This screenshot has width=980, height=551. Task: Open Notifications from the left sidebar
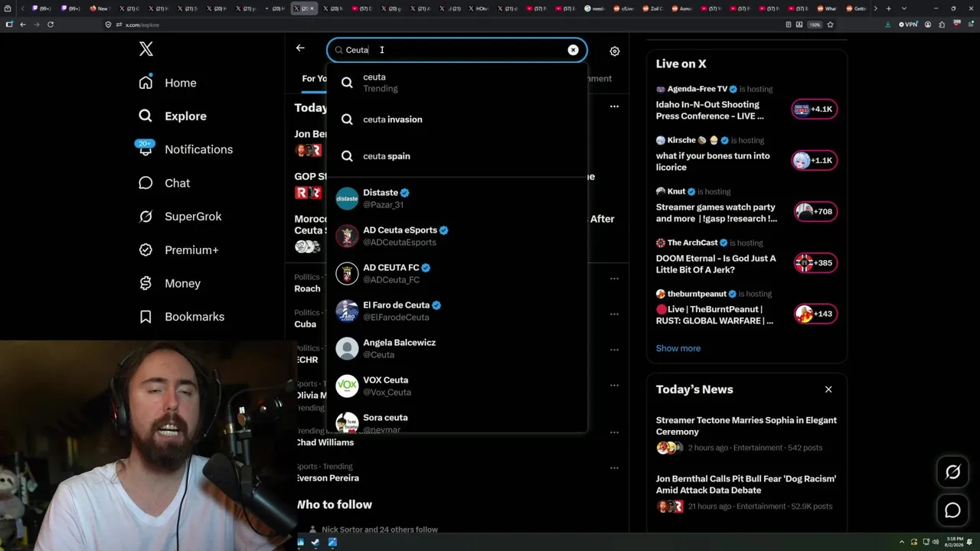[185, 149]
